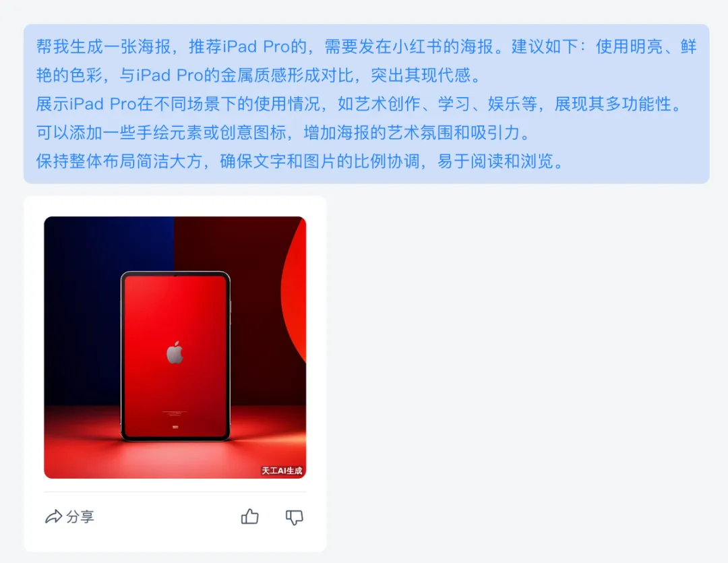
Task: Click the prompt line starting with 帮我生成一张海报
Action: [x=366, y=47]
